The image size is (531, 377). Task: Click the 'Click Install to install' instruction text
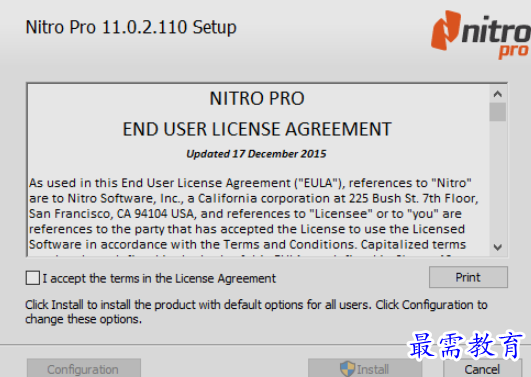point(256,312)
